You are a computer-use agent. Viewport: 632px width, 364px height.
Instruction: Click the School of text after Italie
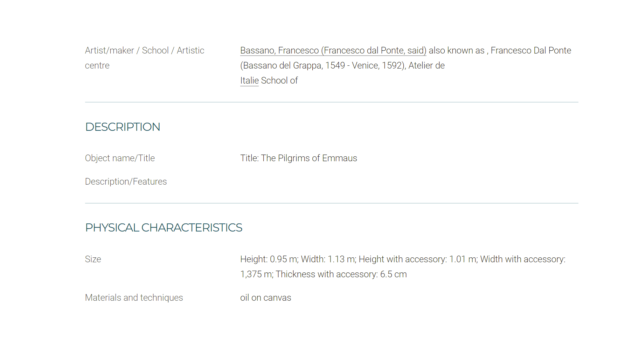[x=279, y=81]
